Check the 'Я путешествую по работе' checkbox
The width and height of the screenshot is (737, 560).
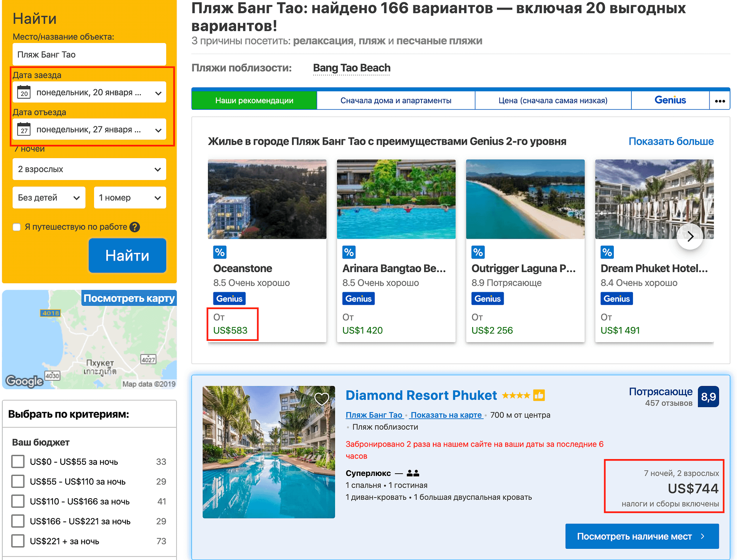17,227
